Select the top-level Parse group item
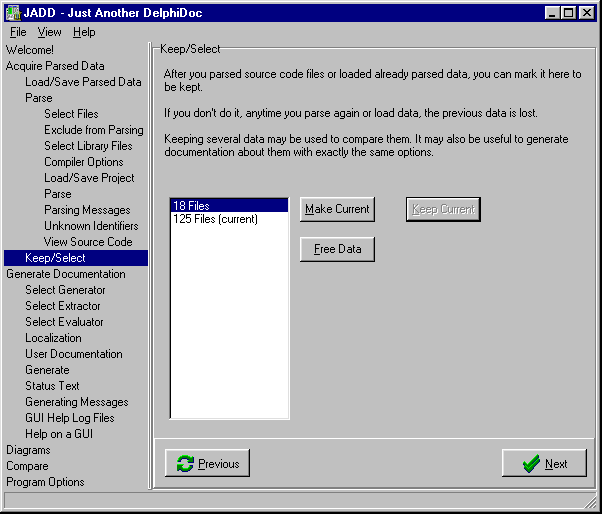Image resolution: width=602 pixels, height=514 pixels. tap(39, 98)
